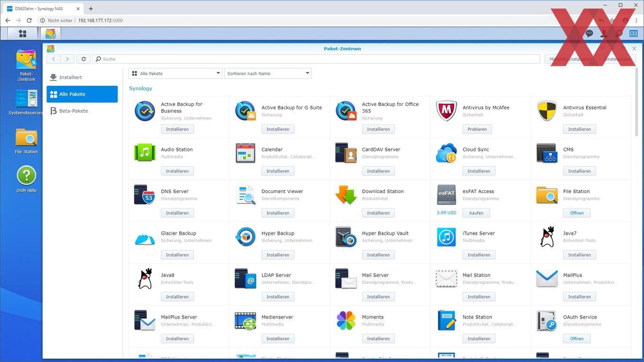The width and height of the screenshot is (644, 362).
Task: Open Document Viewer package title
Action: [x=282, y=192]
